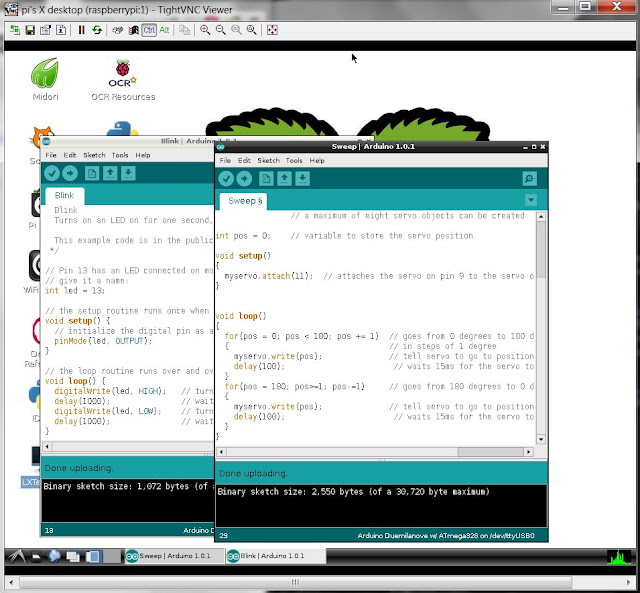640x593 pixels.
Task: Click the Auto zoom magnifier in TightVNC toolbar
Action: click(252, 30)
